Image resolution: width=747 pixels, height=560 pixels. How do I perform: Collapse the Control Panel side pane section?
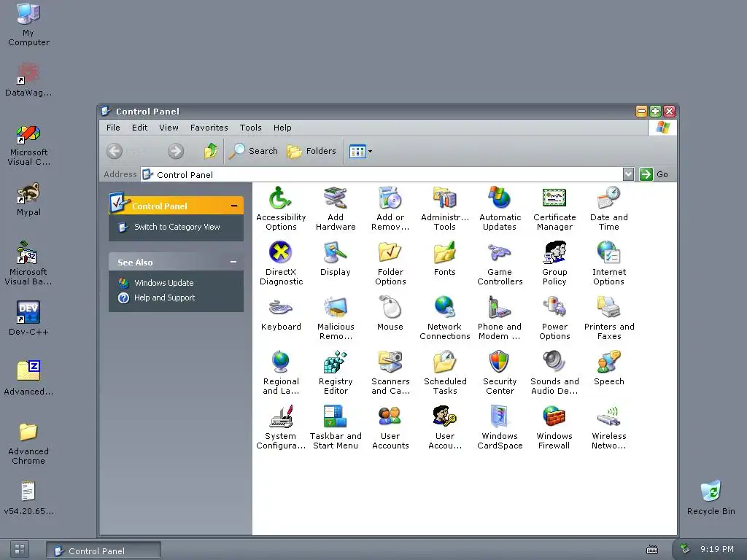pyautogui.click(x=234, y=206)
